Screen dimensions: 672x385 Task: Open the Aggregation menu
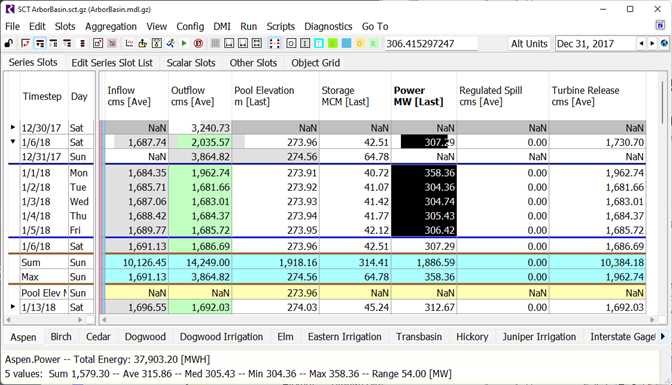pyautogui.click(x=111, y=27)
